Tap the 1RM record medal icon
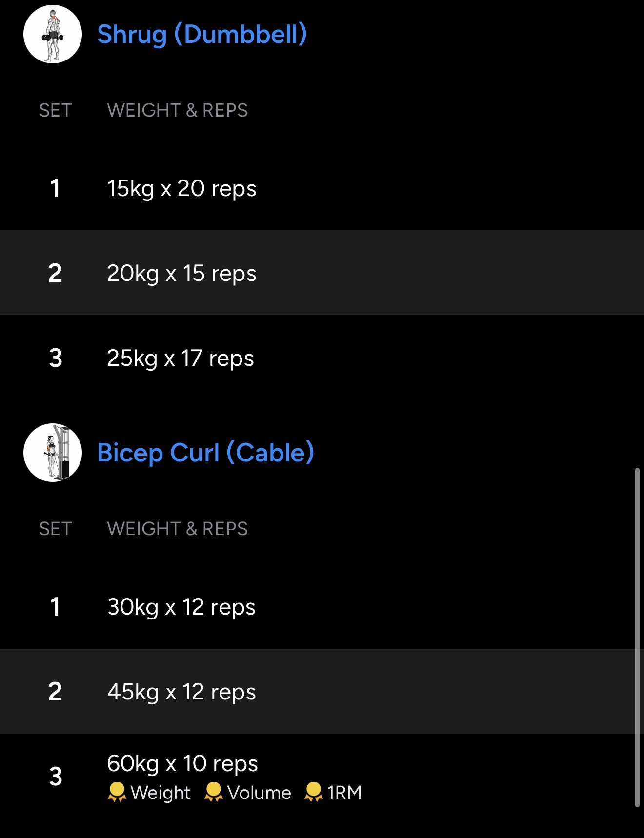 (x=313, y=793)
